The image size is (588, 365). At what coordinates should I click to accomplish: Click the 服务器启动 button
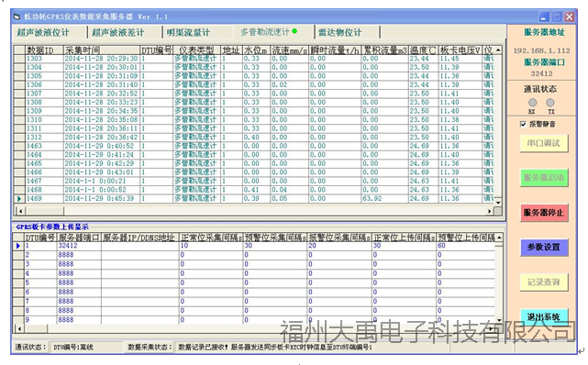(544, 178)
